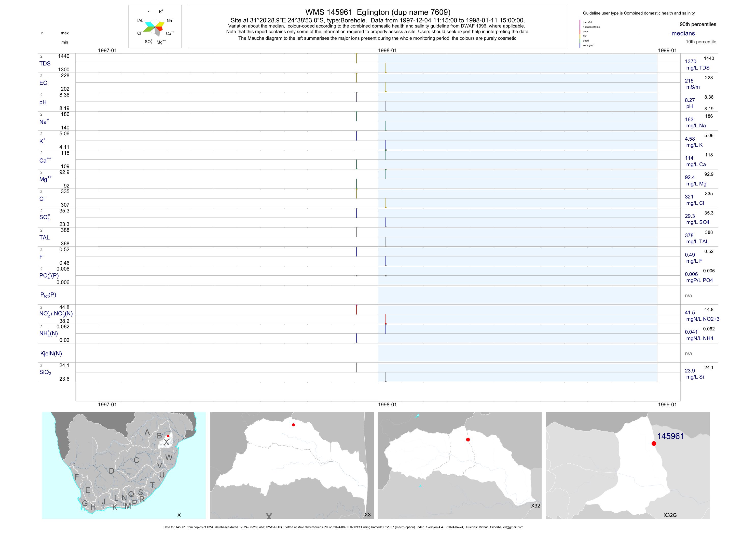The width and height of the screenshot is (756, 535).
Task: Click the red site marker on X32 map
Action: click(x=468, y=439)
